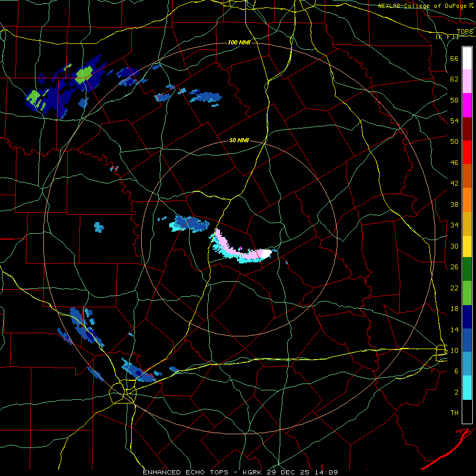Click the yellow legend color swatch
The image size is (476, 476).
(x=467, y=246)
